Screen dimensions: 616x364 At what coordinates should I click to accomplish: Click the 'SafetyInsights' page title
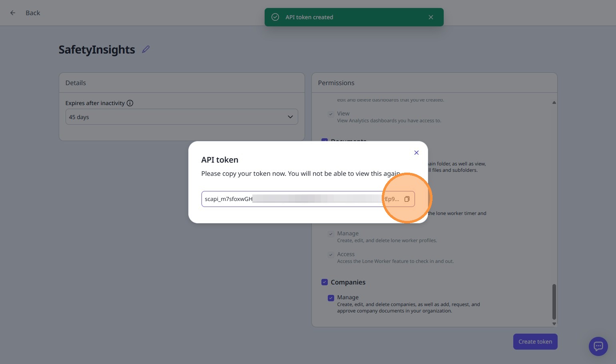click(97, 50)
